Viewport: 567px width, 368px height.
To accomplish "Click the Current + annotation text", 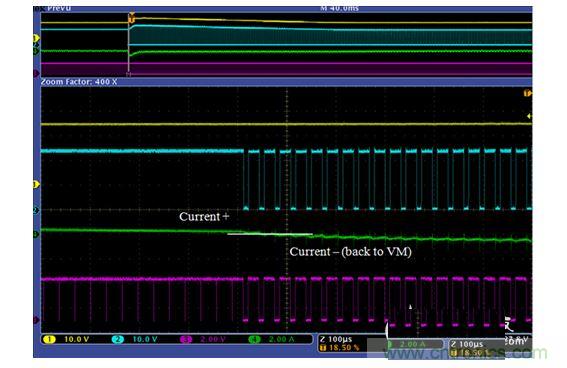I will (204, 217).
